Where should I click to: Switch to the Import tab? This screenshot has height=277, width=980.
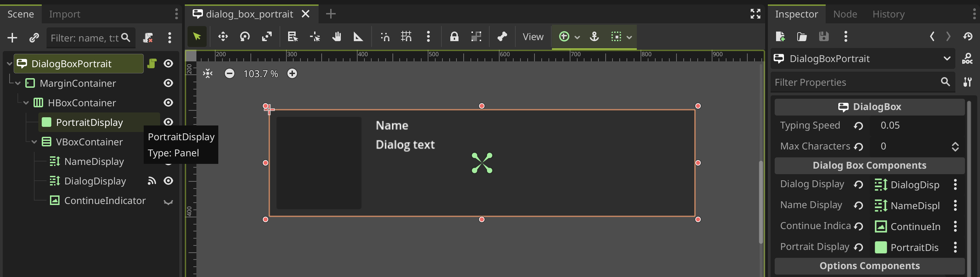click(x=64, y=14)
